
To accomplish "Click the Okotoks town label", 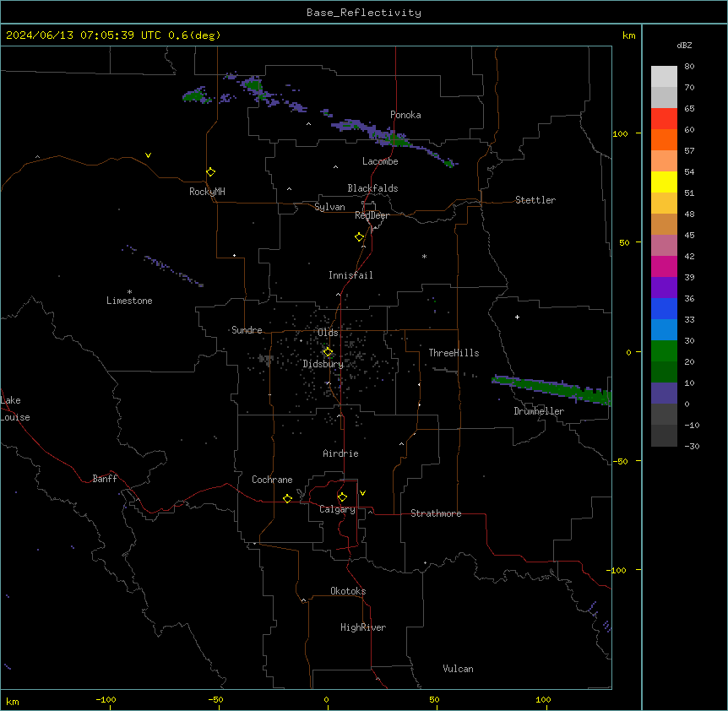I will tap(348, 591).
